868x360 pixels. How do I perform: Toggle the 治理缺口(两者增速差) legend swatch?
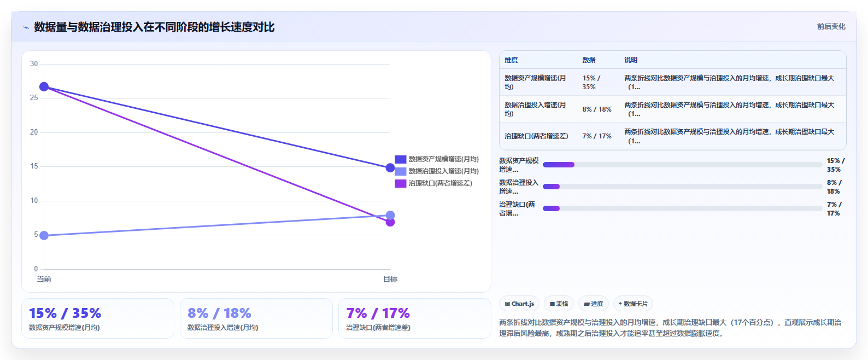click(401, 183)
